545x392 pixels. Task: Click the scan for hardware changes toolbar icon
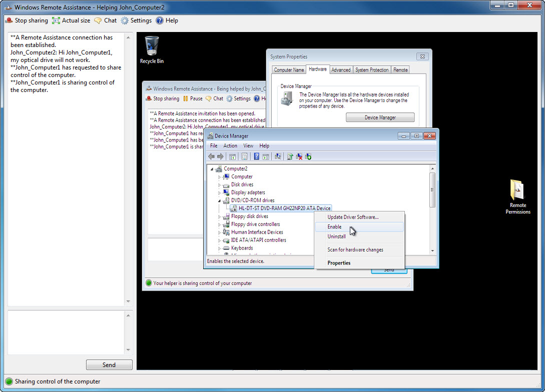[x=278, y=156]
